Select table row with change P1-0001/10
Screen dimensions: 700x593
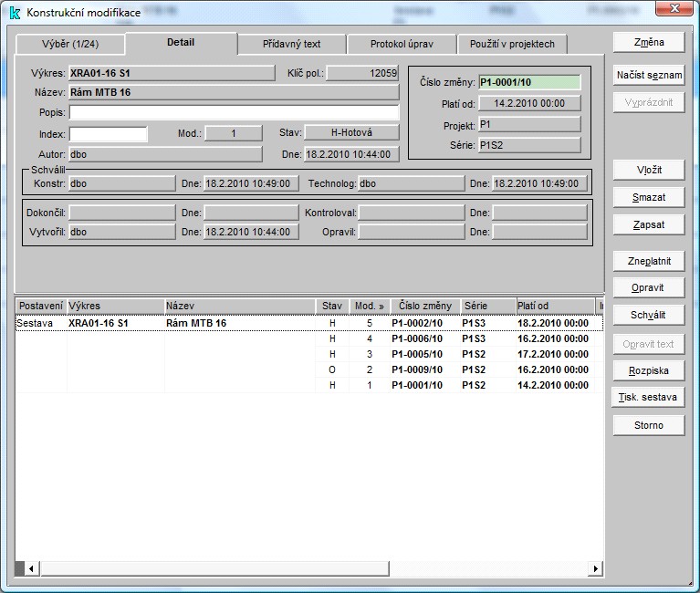point(308,386)
